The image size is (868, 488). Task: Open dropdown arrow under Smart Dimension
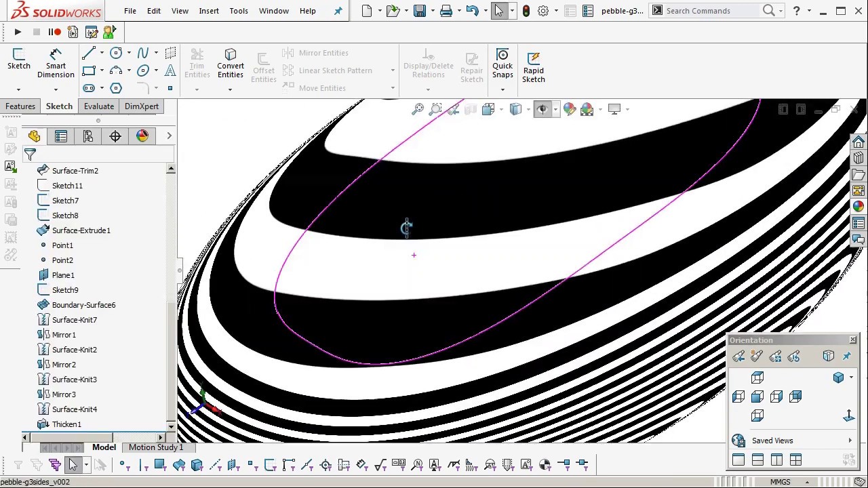(x=56, y=89)
